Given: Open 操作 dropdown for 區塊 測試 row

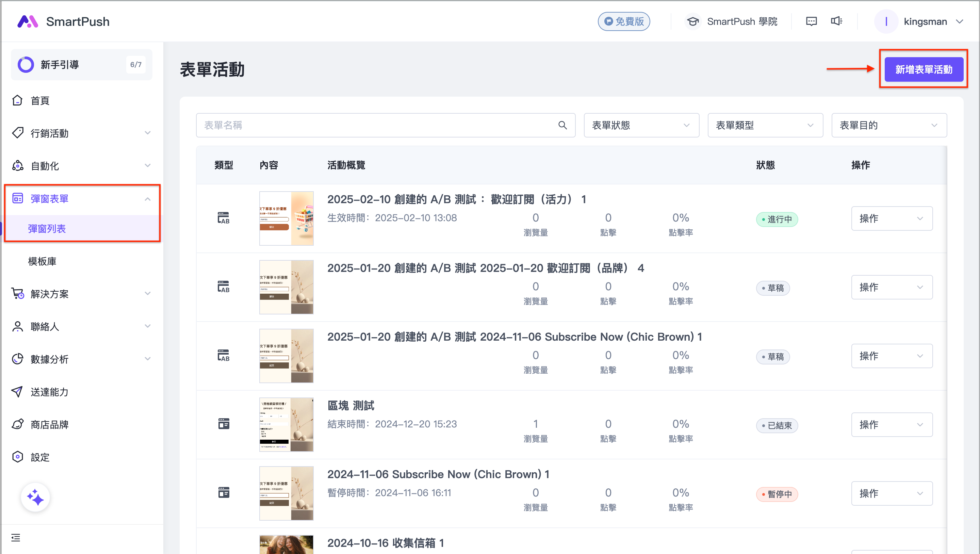Looking at the screenshot, I should click(x=892, y=425).
